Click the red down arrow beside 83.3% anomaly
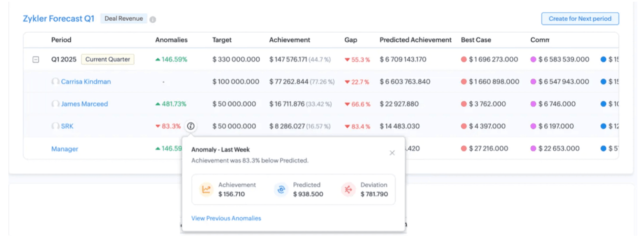The width and height of the screenshot is (644, 248). (x=158, y=126)
